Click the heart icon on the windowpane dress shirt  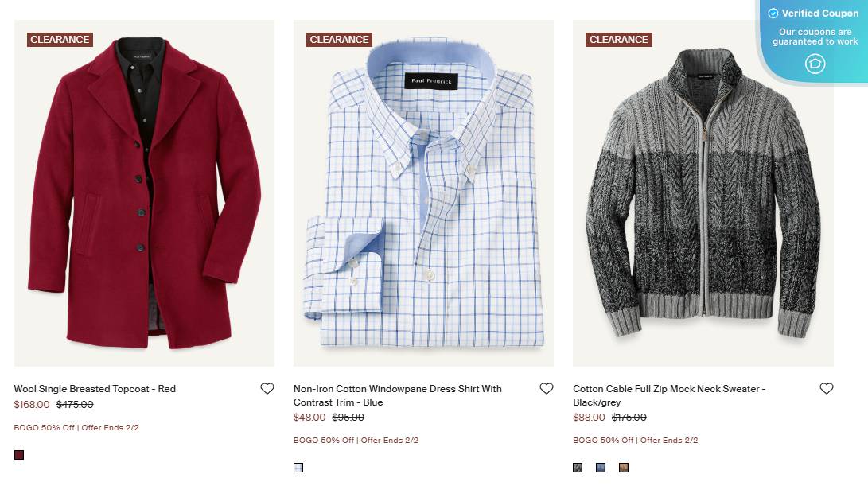click(547, 388)
